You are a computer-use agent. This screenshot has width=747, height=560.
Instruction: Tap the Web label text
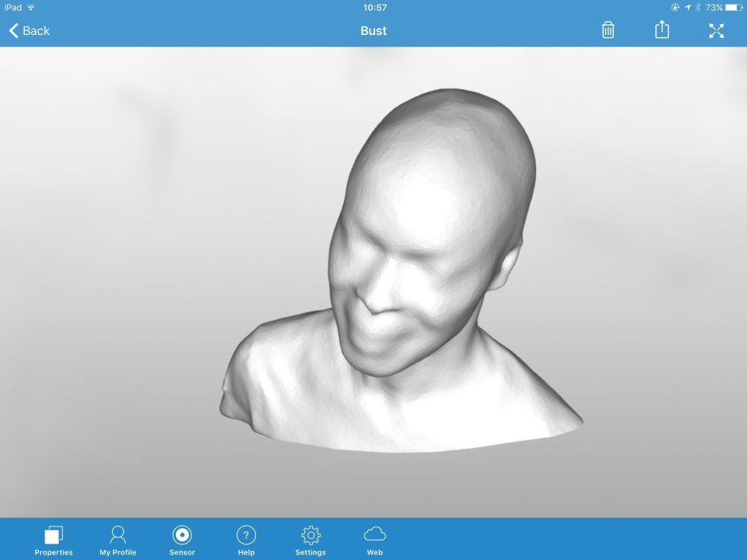coord(374,552)
